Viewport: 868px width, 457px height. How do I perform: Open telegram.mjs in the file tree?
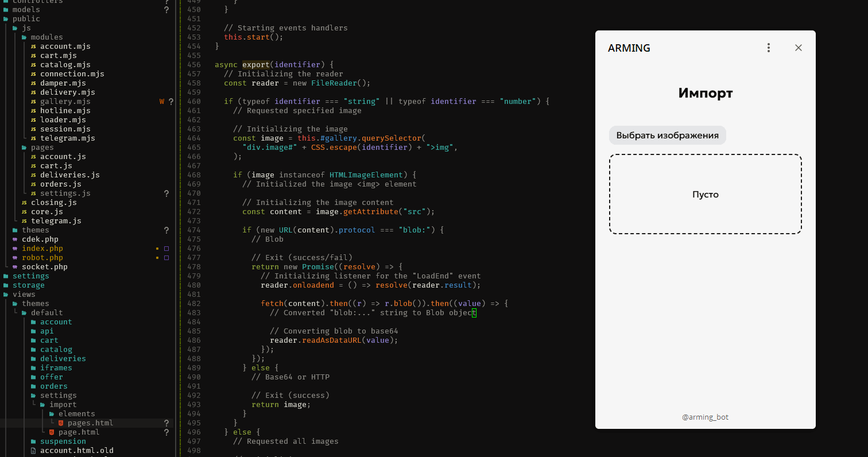(x=67, y=138)
